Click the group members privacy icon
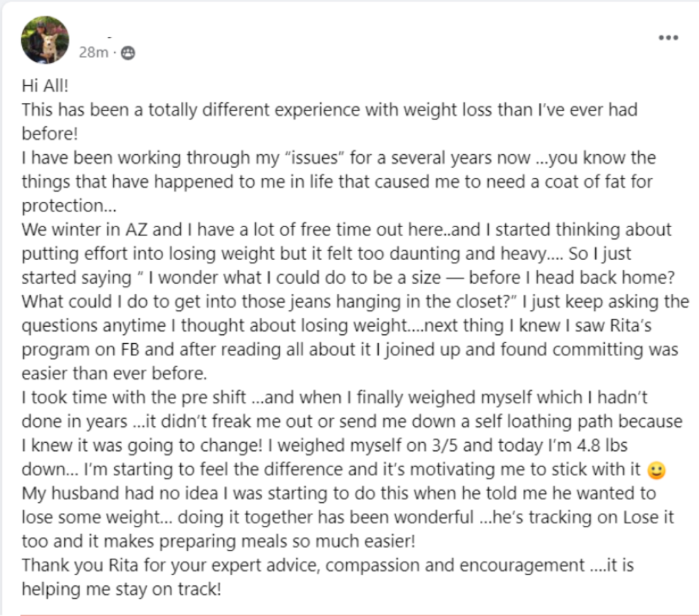The image size is (699, 616). point(128,53)
